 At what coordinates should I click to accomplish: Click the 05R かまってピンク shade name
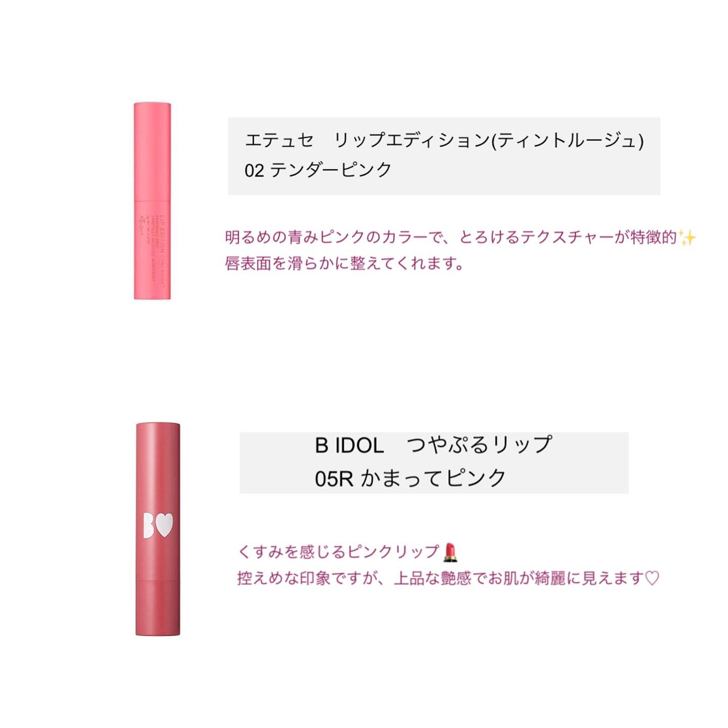tap(410, 478)
